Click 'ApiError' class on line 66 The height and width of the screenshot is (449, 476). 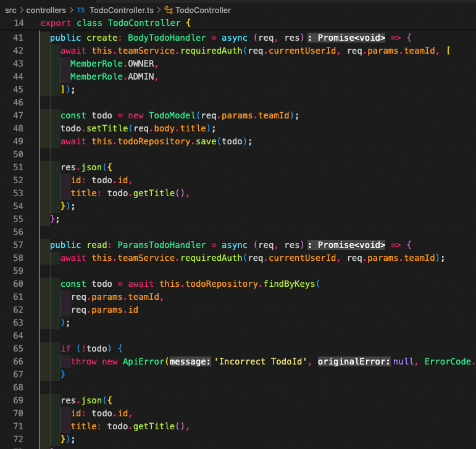(x=144, y=361)
